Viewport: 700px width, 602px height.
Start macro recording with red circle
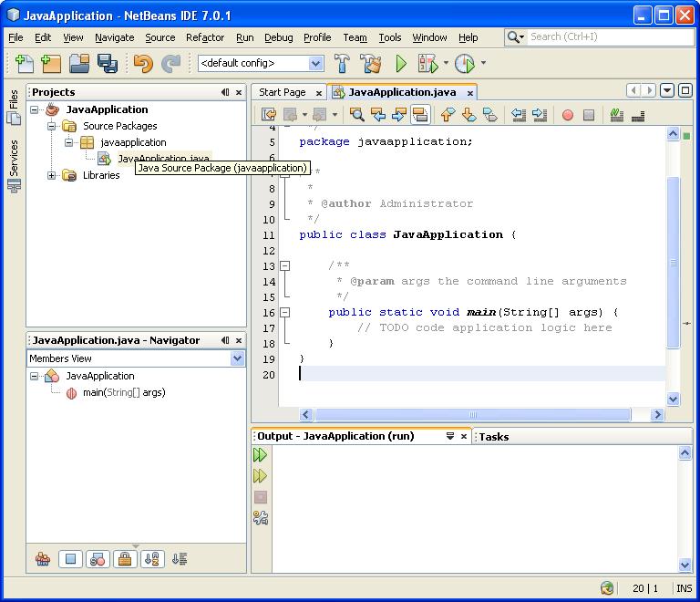(x=568, y=115)
